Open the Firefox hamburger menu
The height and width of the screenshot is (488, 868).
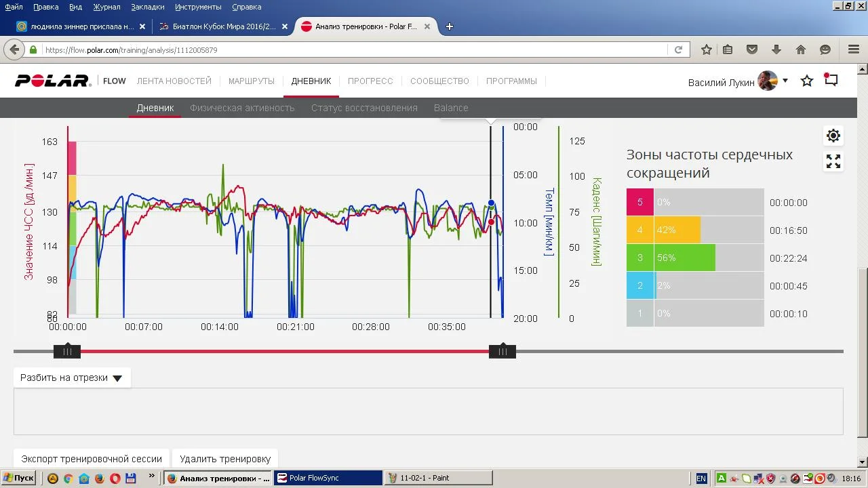(x=854, y=49)
